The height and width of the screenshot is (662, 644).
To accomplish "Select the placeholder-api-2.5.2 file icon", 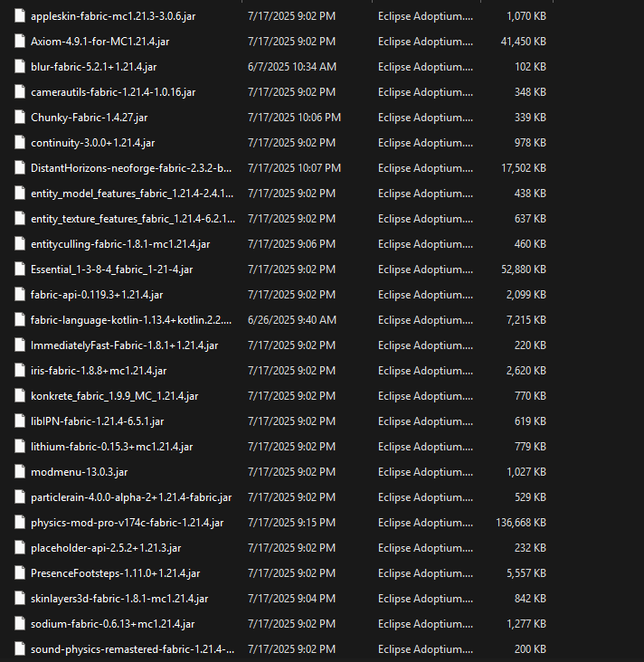I will 19,548.
